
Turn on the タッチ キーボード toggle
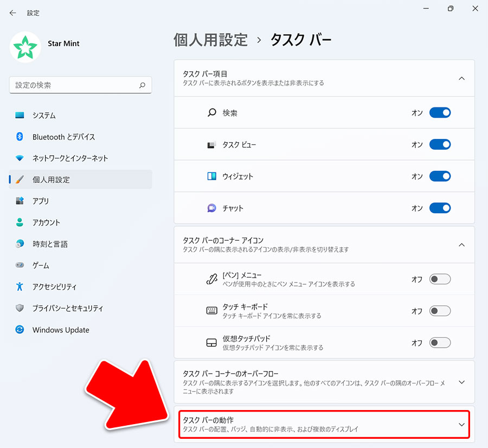tap(440, 311)
